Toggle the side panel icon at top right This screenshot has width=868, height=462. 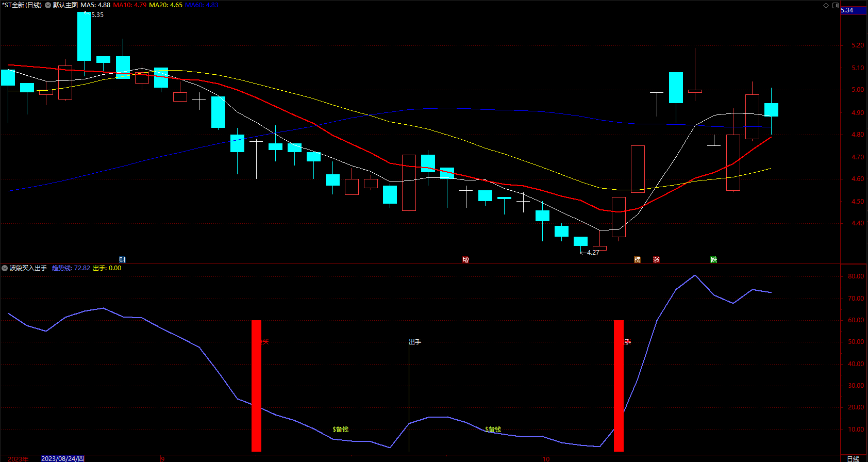[836, 5]
